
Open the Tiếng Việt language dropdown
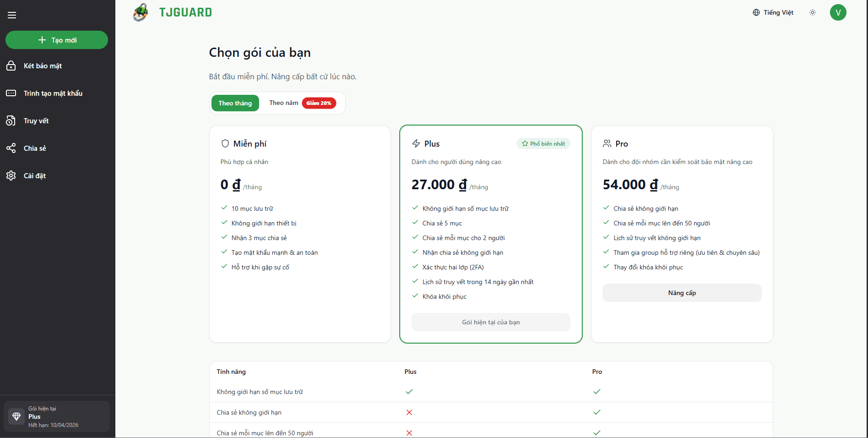click(773, 12)
